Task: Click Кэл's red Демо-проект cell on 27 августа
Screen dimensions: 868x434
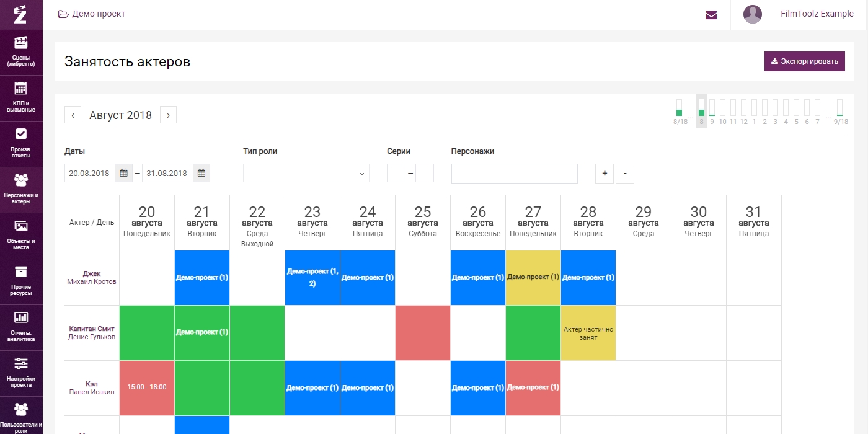Action: pyautogui.click(x=533, y=388)
